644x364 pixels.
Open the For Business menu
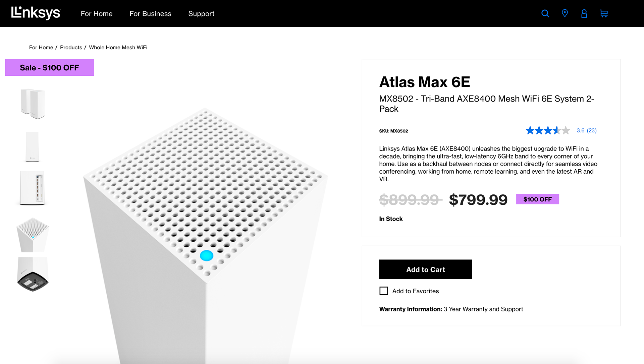pos(150,14)
